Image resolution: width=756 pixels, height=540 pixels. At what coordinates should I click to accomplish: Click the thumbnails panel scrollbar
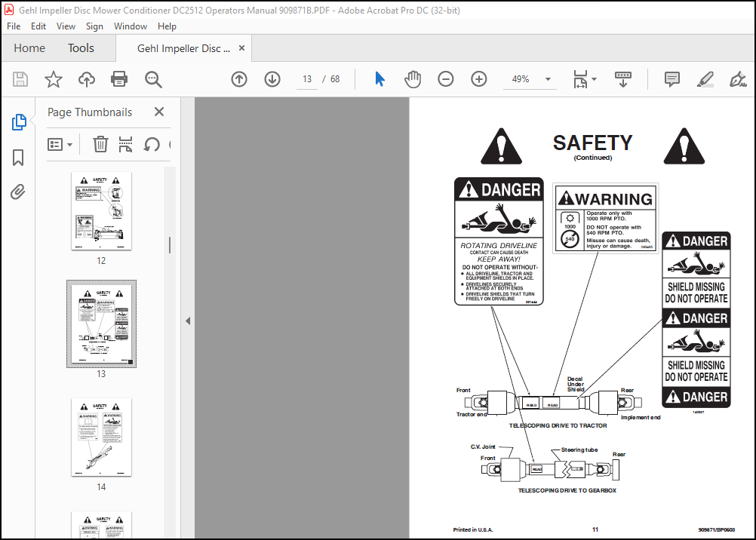pos(170,245)
